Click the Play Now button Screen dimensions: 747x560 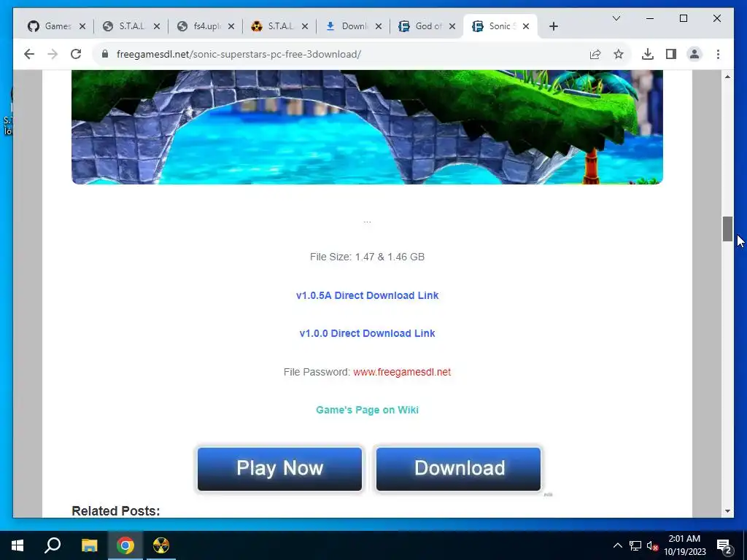click(x=279, y=469)
